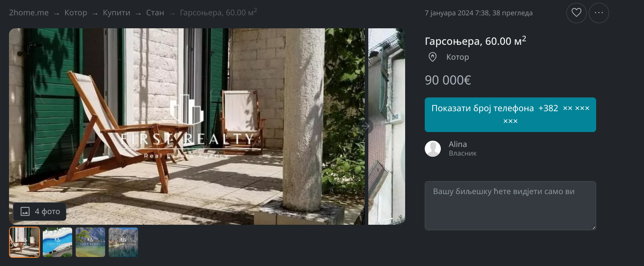Open the 4 фото gallery badge

(x=40, y=211)
